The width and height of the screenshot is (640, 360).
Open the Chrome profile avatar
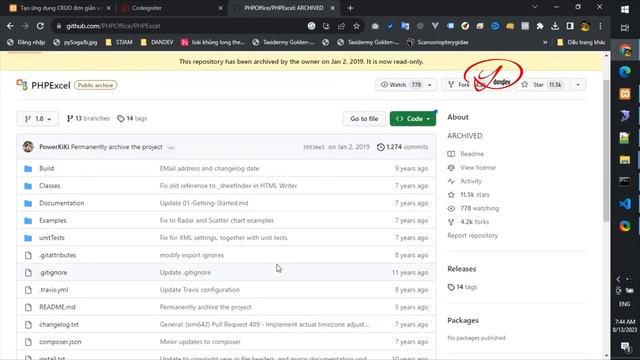pyautogui.click(x=585, y=26)
